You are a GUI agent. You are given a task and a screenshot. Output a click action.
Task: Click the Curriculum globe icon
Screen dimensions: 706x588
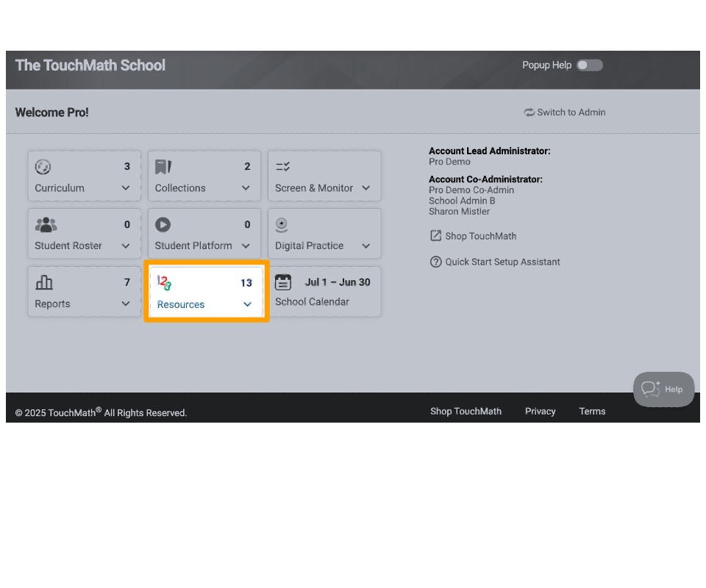coord(43,167)
